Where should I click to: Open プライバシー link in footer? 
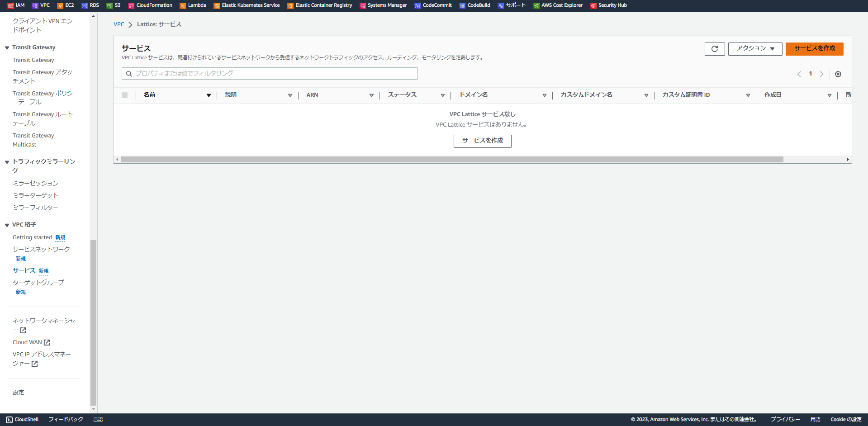(786, 420)
